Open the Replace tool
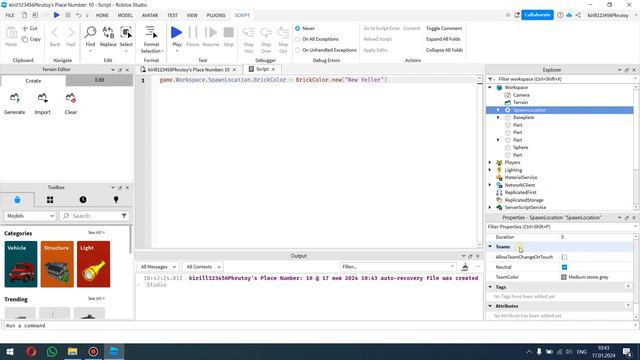 (x=108, y=37)
